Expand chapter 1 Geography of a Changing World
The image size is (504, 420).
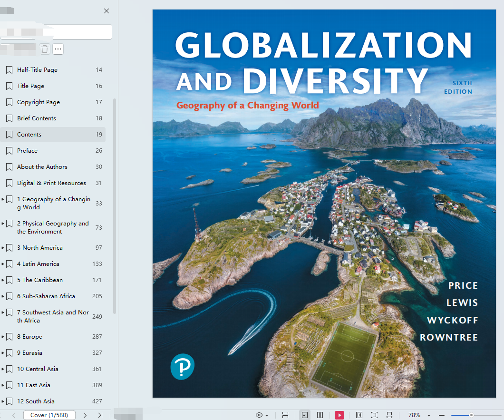2,199
